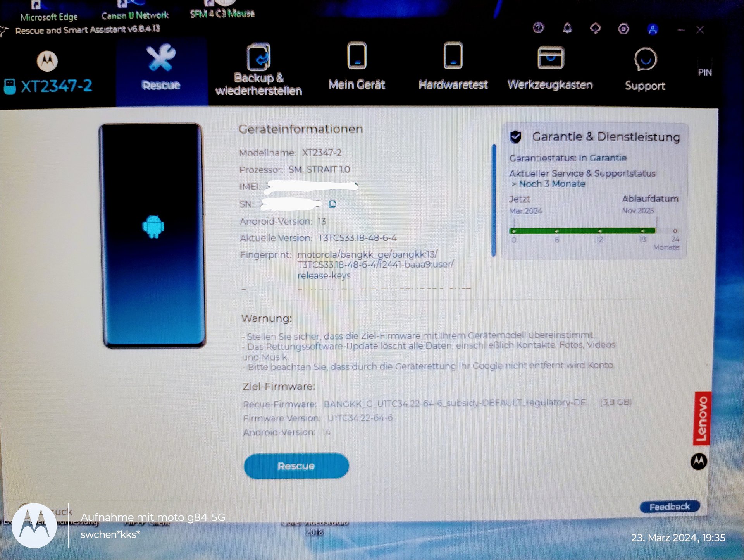Click the help question mark icon
The image size is (744, 560).
pos(538,28)
